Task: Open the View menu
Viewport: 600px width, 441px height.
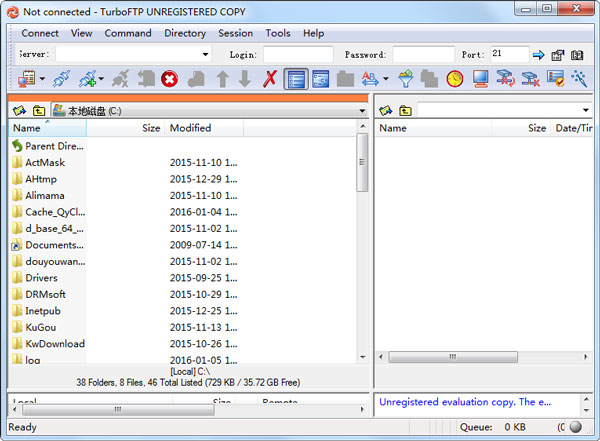Action: [x=82, y=33]
